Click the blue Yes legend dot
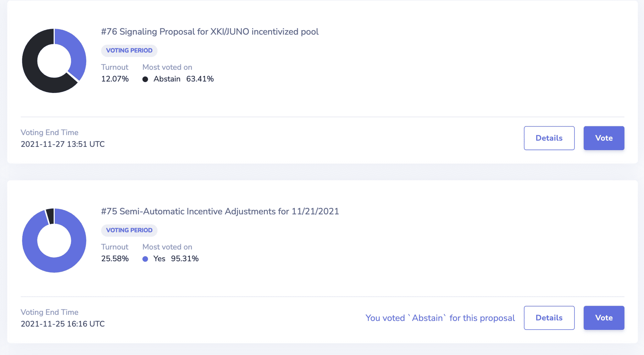 click(x=145, y=259)
